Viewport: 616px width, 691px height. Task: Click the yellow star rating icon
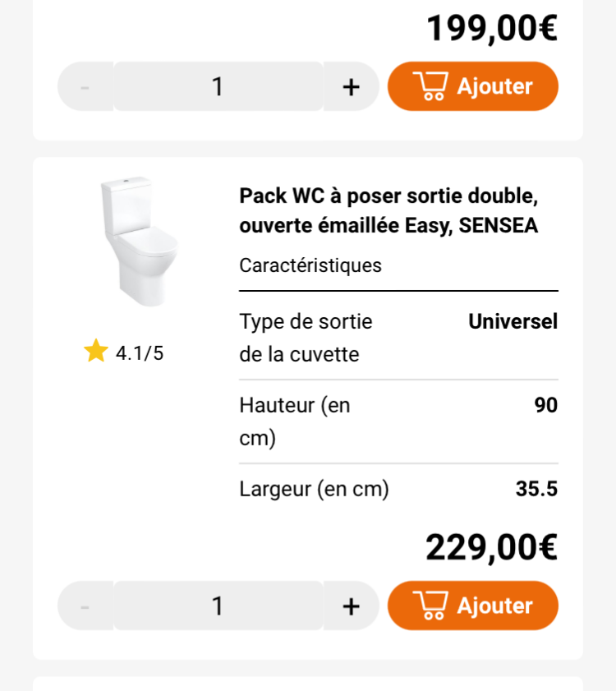click(x=96, y=352)
